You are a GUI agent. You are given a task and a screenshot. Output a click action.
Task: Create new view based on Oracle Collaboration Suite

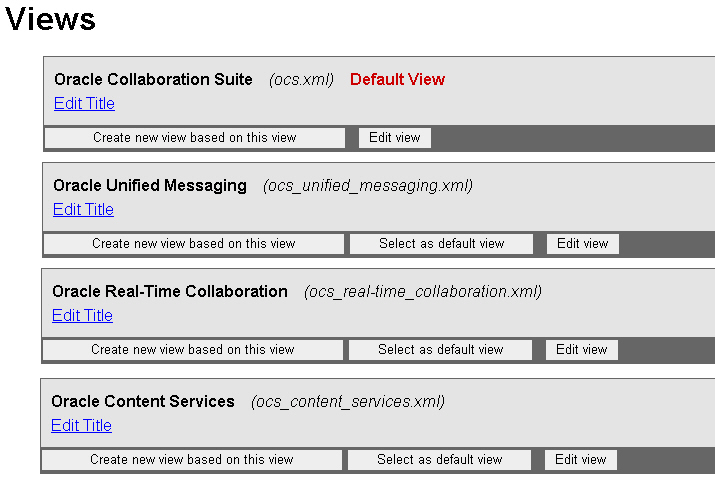[195, 138]
